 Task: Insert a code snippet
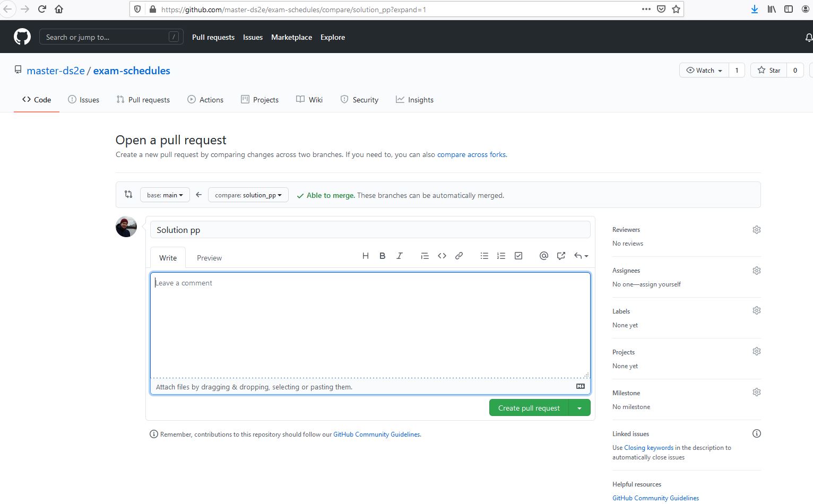(442, 256)
